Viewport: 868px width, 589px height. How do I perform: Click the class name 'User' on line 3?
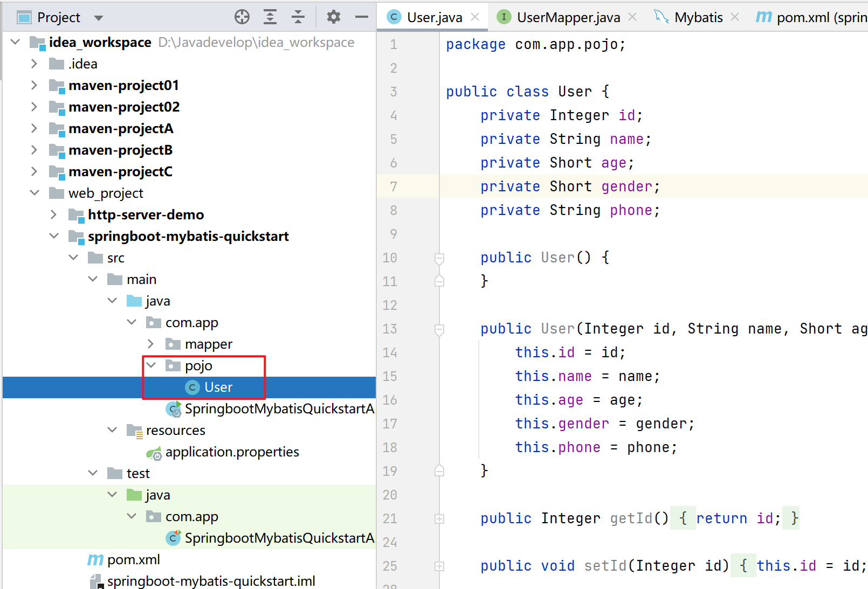575,92
